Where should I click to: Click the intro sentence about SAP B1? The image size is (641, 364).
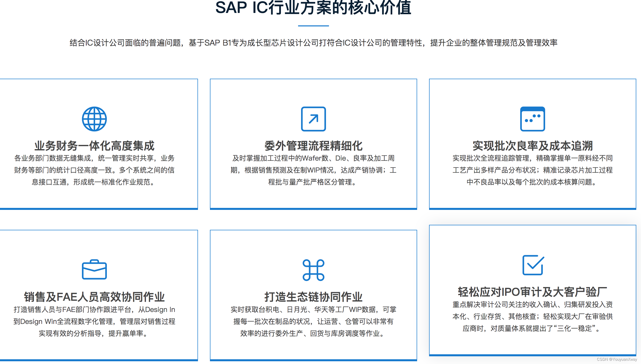pos(313,43)
